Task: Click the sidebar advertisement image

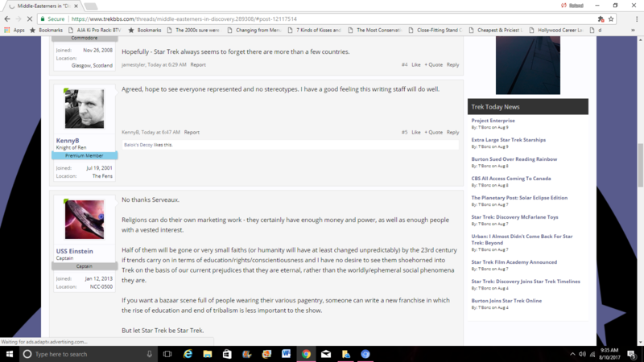Action: click(x=528, y=65)
